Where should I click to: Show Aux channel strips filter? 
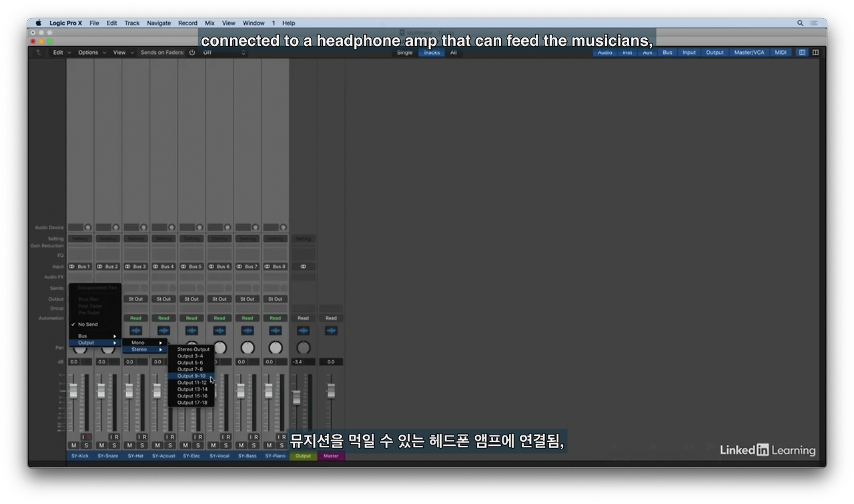(647, 52)
